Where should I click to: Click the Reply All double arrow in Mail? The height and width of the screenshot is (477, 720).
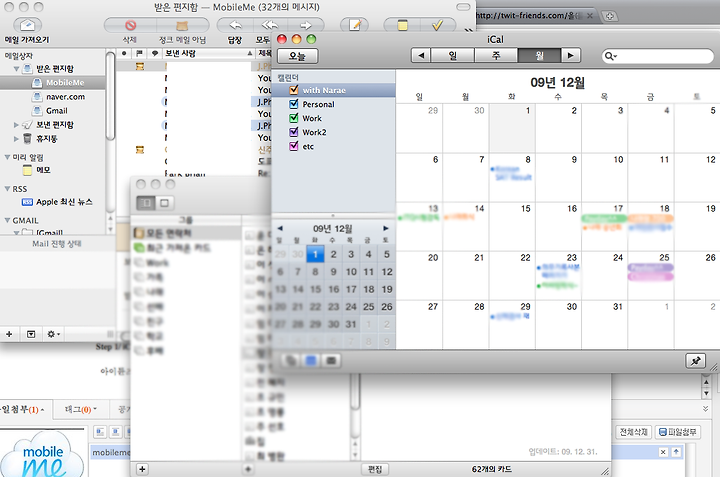click(270, 25)
